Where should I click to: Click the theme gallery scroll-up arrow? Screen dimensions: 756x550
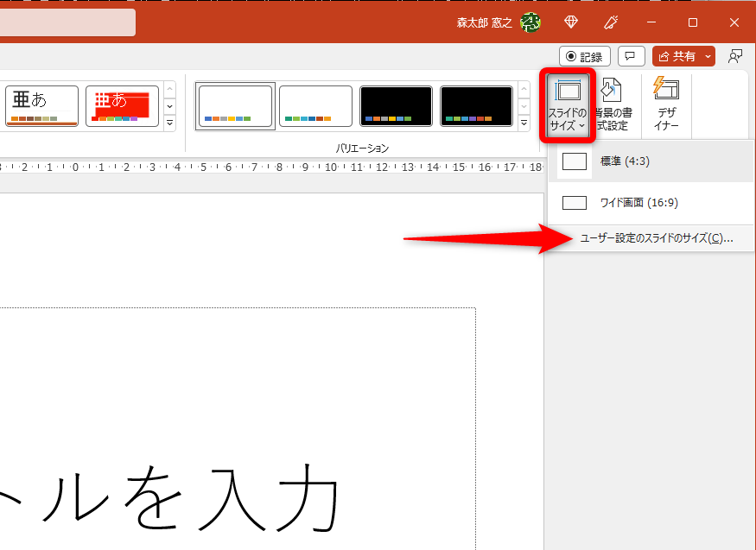click(x=170, y=87)
